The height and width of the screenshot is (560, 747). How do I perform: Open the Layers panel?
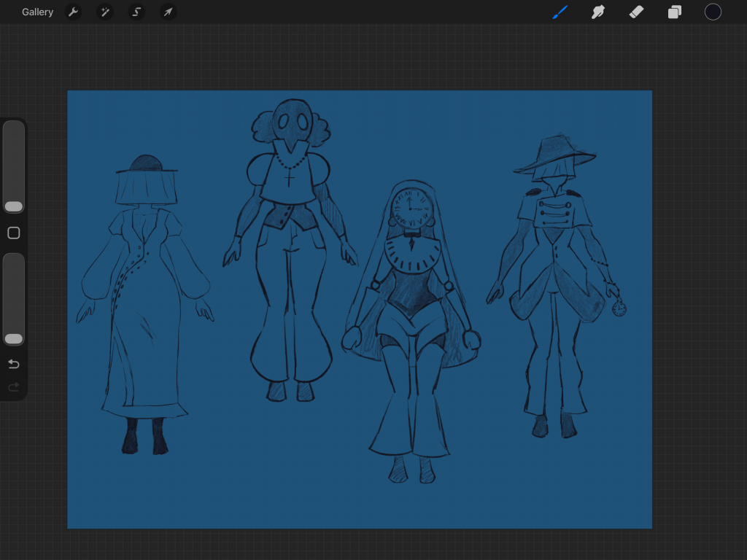pos(675,12)
